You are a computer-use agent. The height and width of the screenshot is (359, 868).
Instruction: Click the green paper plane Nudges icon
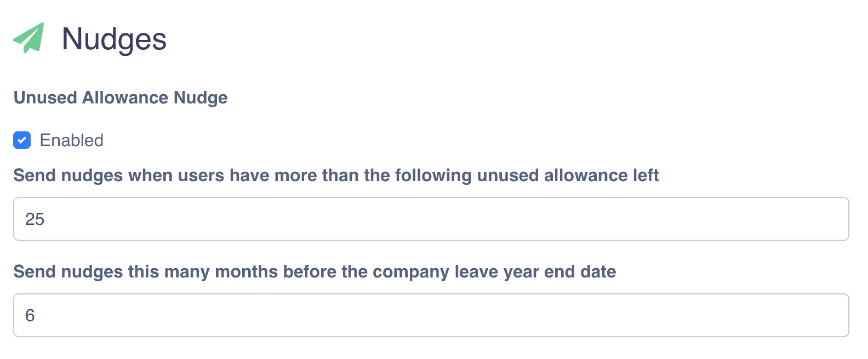(x=29, y=38)
